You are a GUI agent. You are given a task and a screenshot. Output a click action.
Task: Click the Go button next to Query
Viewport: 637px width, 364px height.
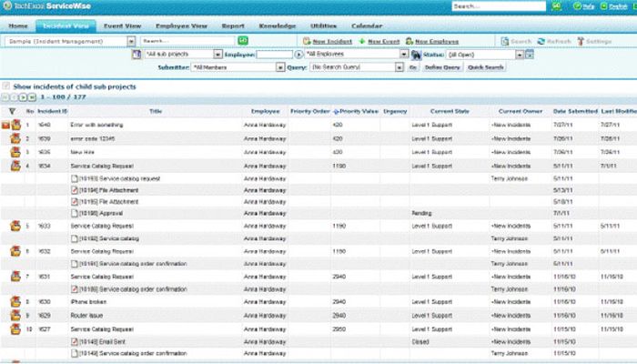[413, 67]
